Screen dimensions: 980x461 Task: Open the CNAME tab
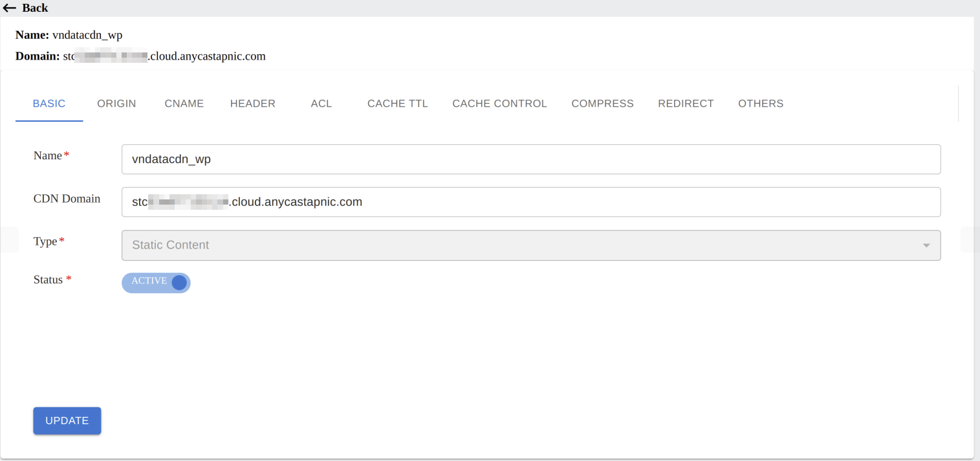(x=184, y=104)
